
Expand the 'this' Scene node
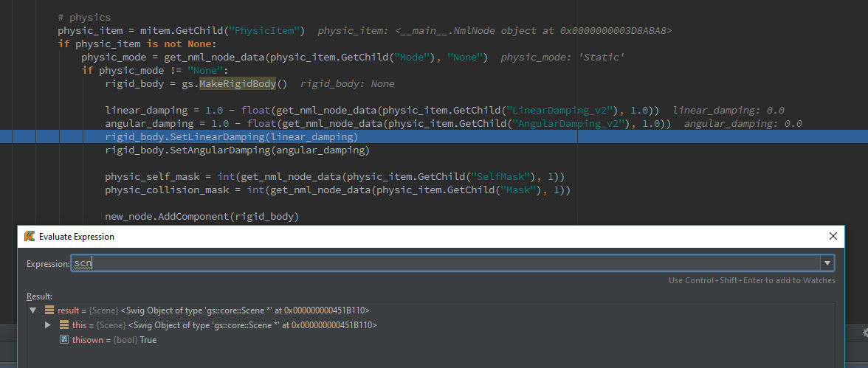48,325
